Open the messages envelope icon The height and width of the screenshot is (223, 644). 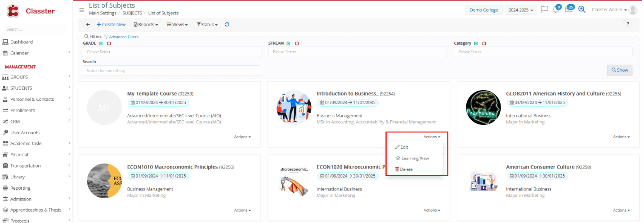pos(568,9)
